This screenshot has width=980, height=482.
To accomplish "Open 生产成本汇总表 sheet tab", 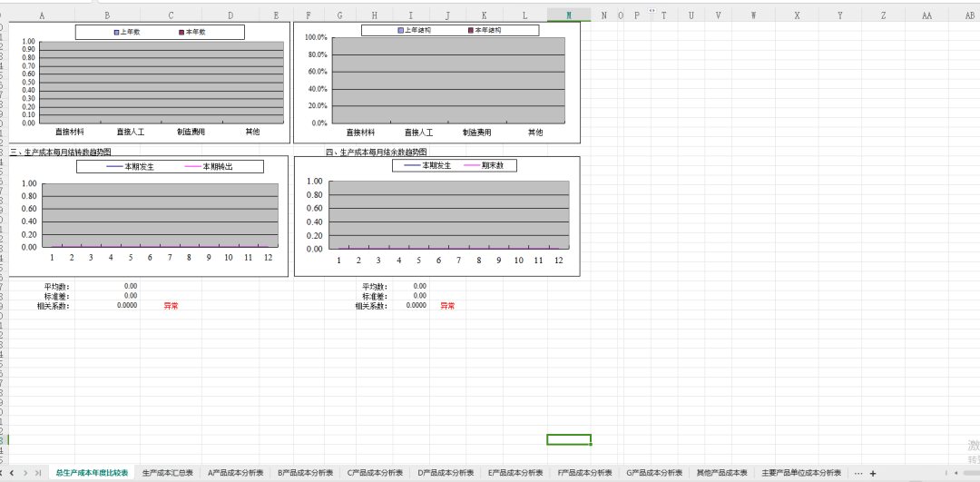I will coord(168,473).
